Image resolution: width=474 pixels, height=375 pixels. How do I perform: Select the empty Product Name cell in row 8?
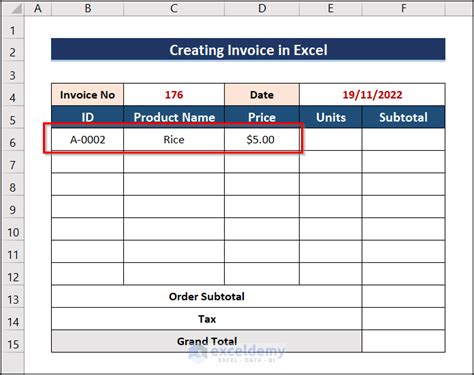click(x=174, y=184)
